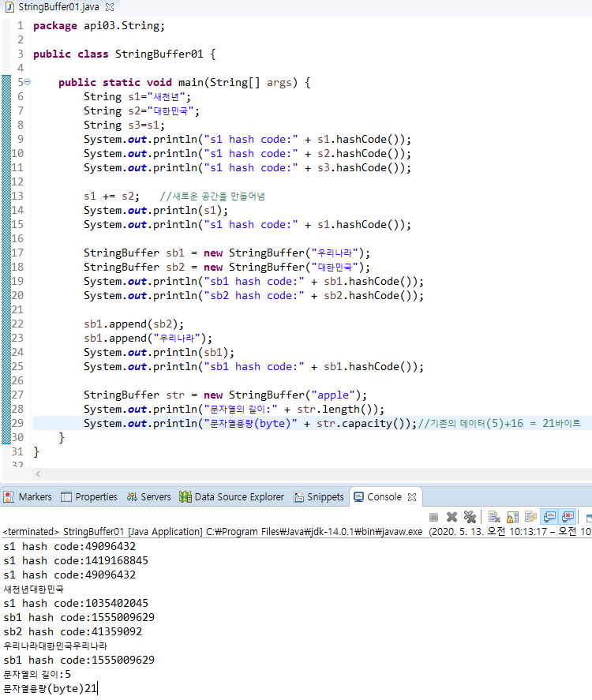The height and width of the screenshot is (700, 592).
Task: Click the editor horizontal scrollbar left arrow
Action: coord(38,474)
